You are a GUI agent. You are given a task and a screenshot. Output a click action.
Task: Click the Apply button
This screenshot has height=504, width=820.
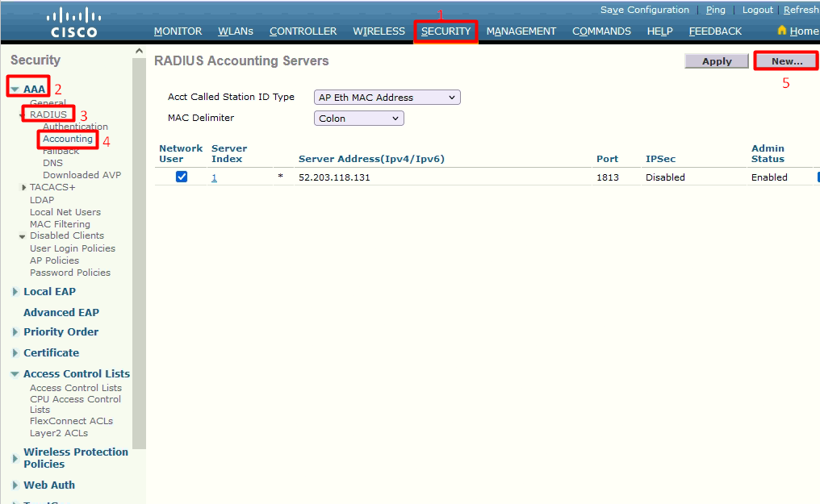point(717,61)
